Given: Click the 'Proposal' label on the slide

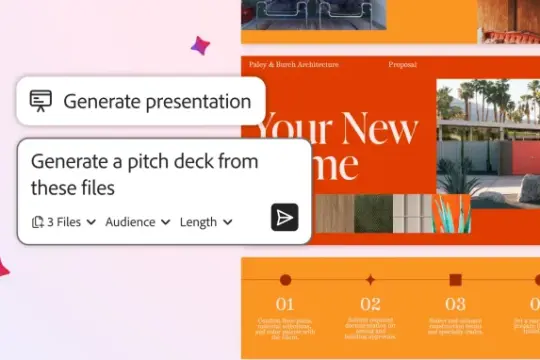Looking at the screenshot, I should click(403, 64).
